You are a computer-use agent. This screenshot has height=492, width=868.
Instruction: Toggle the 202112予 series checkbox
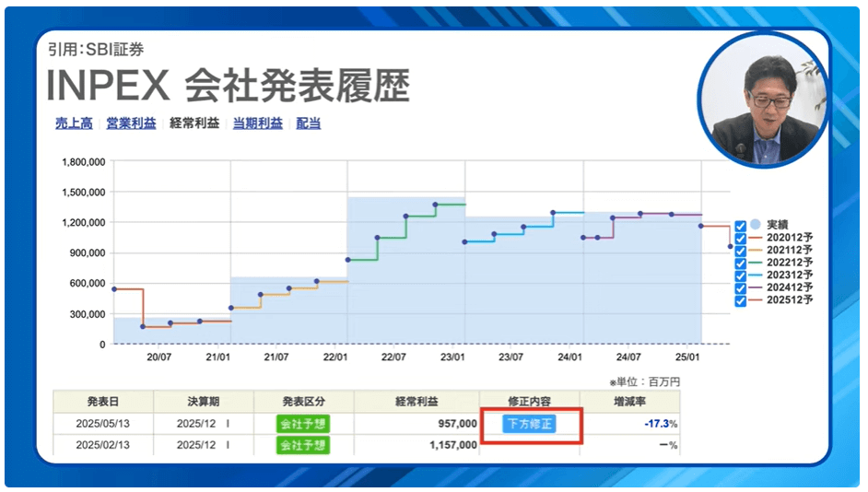(740, 251)
